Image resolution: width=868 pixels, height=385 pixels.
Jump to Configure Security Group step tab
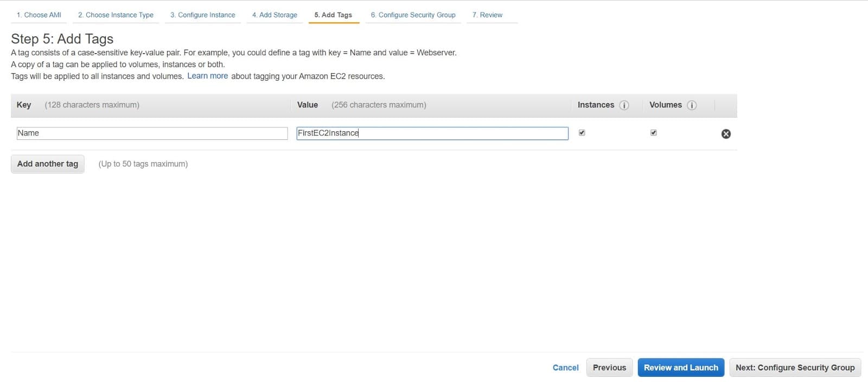(x=413, y=15)
